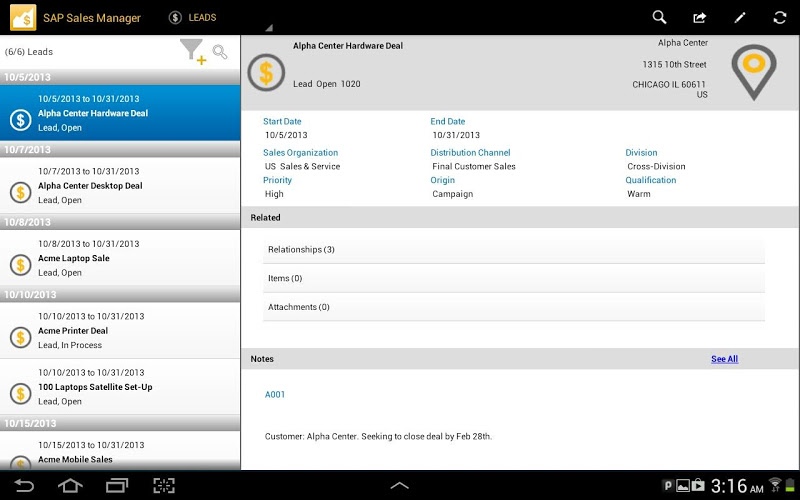Click the (6/6) Leads count label
The height and width of the screenshot is (500, 800).
pos(29,52)
